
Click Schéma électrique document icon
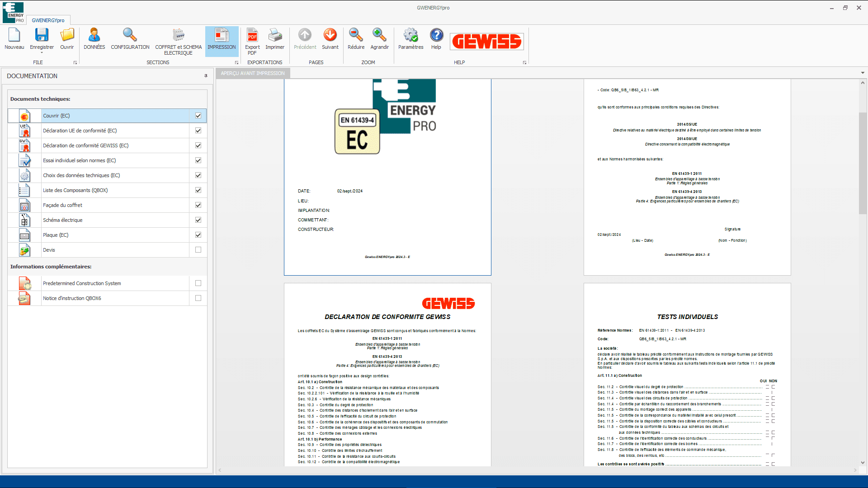(x=24, y=220)
